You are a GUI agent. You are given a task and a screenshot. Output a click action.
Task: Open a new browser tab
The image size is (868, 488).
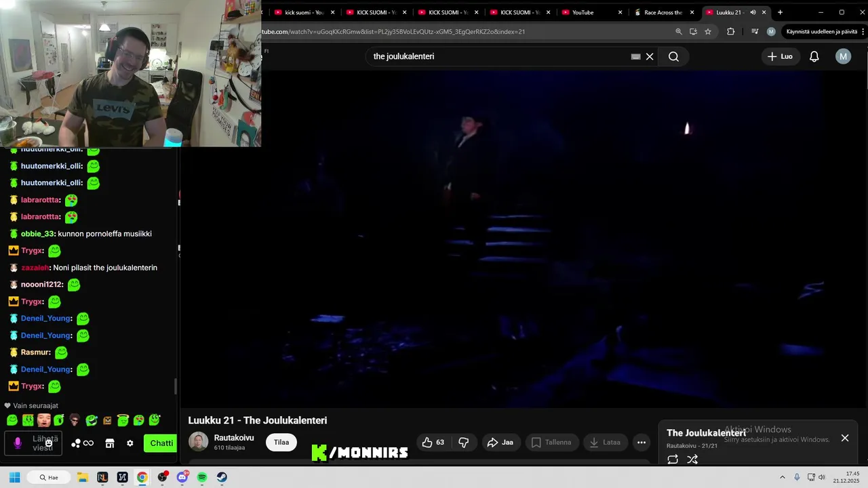coord(780,12)
